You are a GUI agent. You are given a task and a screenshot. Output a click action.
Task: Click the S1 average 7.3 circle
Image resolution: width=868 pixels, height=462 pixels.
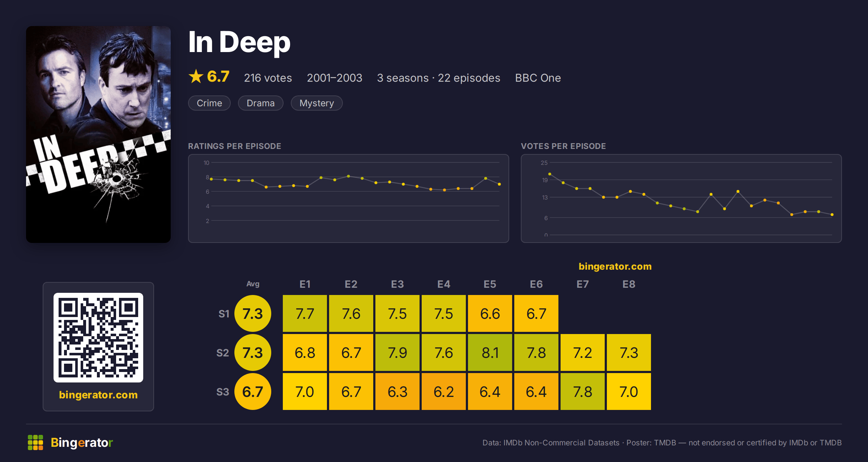click(253, 313)
